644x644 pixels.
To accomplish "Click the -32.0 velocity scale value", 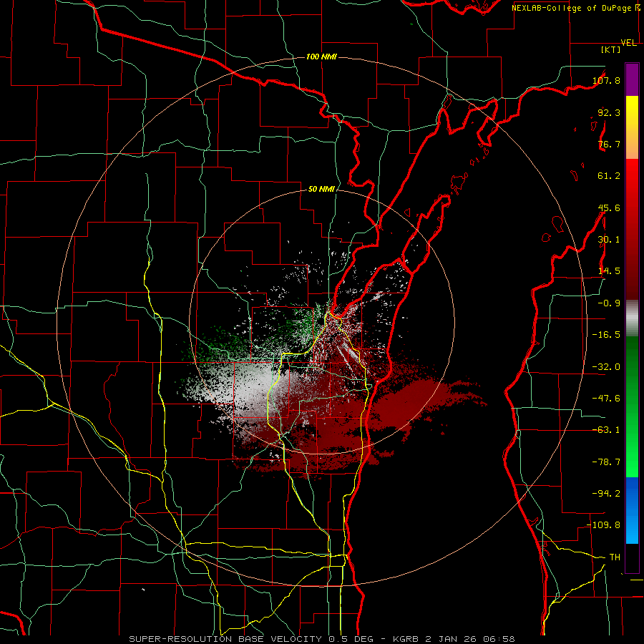I will 606,367.
